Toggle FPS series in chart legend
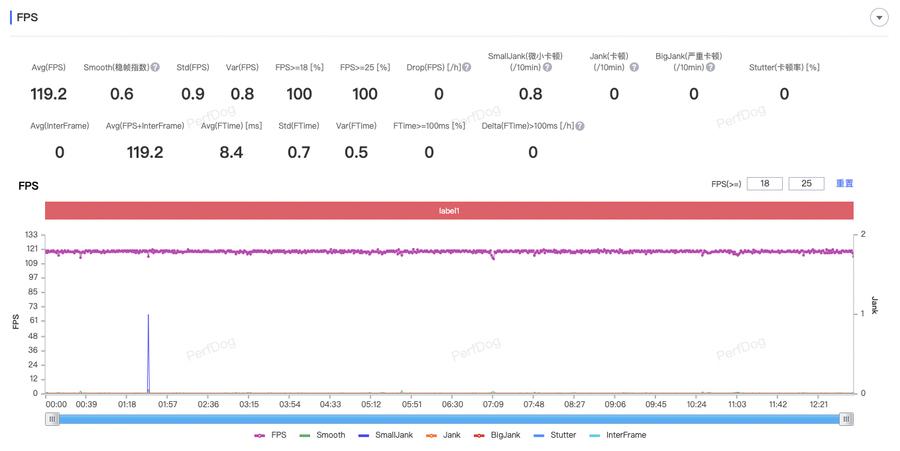Screen dimensions: 900x451 (x=270, y=435)
